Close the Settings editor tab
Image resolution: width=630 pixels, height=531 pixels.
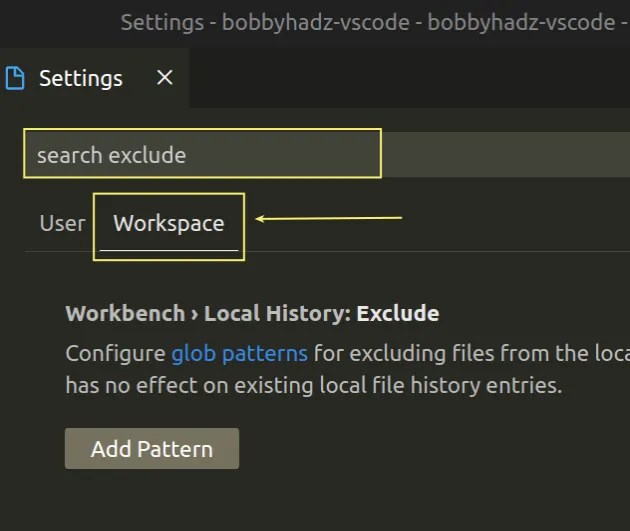click(165, 78)
